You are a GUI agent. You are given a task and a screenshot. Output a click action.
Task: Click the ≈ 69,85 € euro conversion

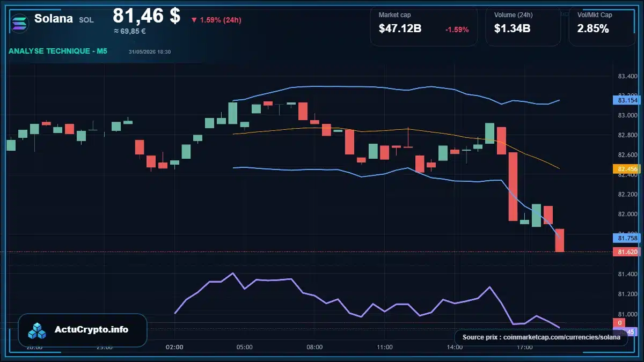pyautogui.click(x=129, y=31)
